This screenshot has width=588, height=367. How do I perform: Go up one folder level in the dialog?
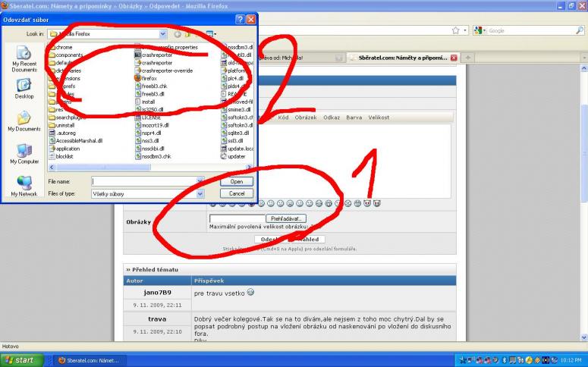point(187,34)
